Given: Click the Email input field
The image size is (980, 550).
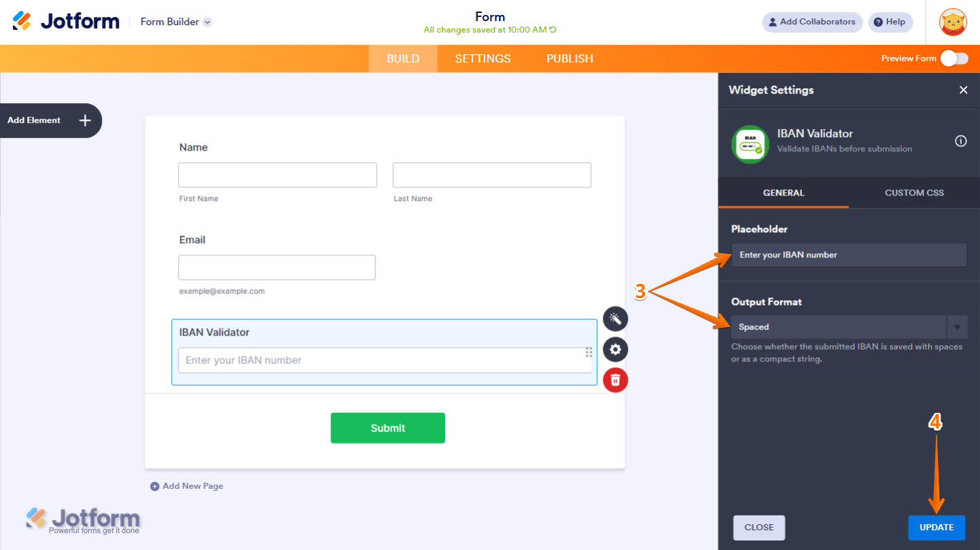Looking at the screenshot, I should (x=277, y=268).
